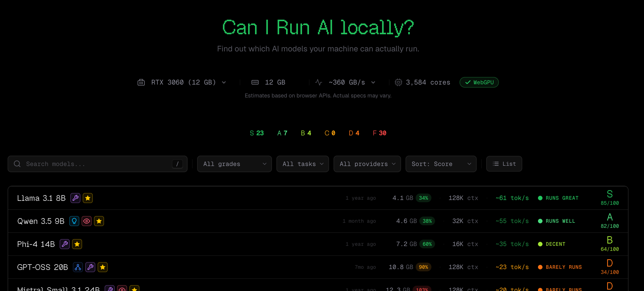Image resolution: width=644 pixels, height=291 pixels.
Task: Click the wrench tool-use icon next to Llama 3.1 8B
Action: (x=75, y=198)
